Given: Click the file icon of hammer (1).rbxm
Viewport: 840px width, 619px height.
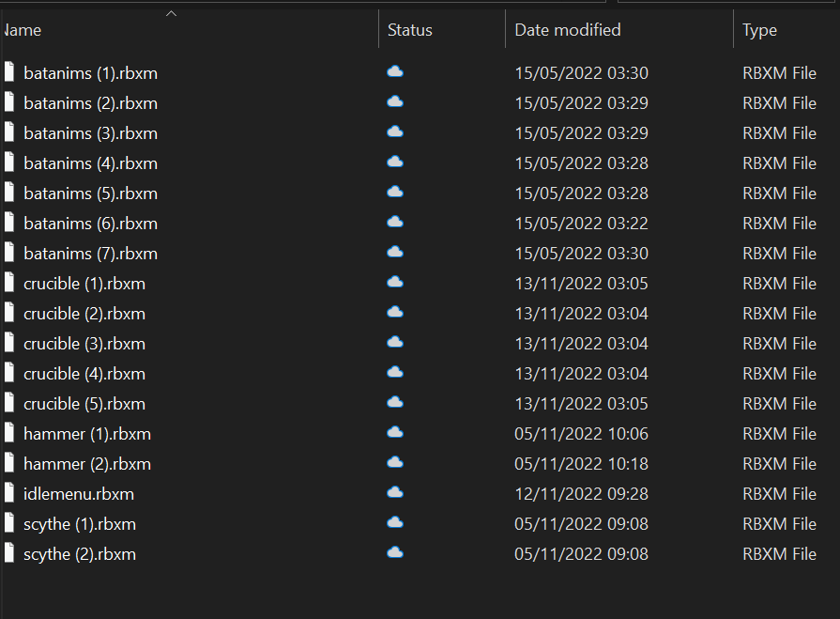Looking at the screenshot, I should [9, 432].
